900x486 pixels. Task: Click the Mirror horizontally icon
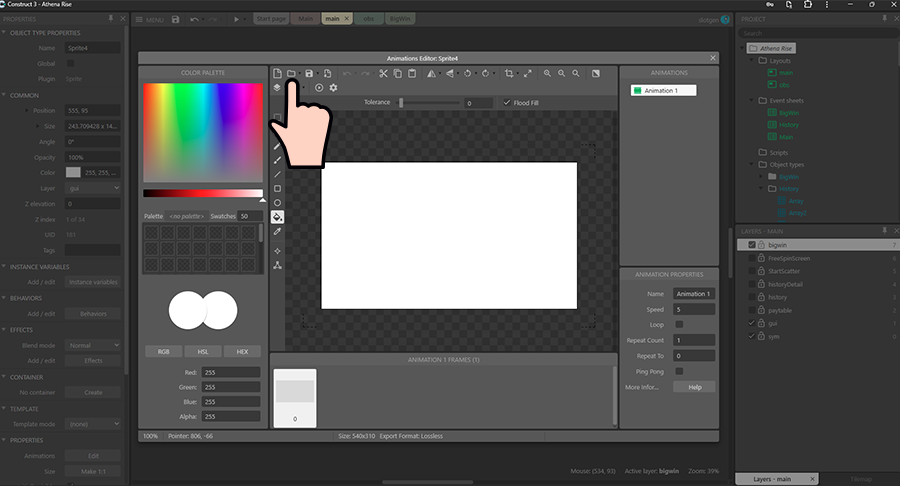431,73
